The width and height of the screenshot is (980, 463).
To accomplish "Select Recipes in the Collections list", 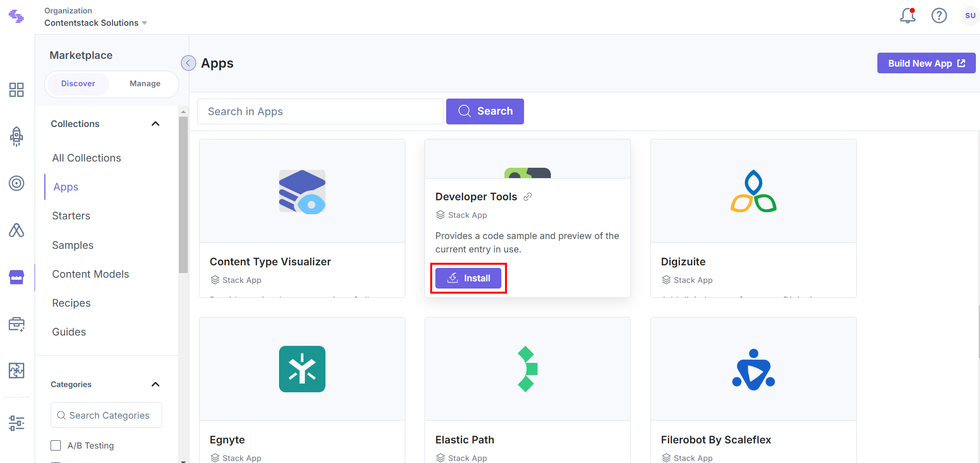I will [71, 303].
